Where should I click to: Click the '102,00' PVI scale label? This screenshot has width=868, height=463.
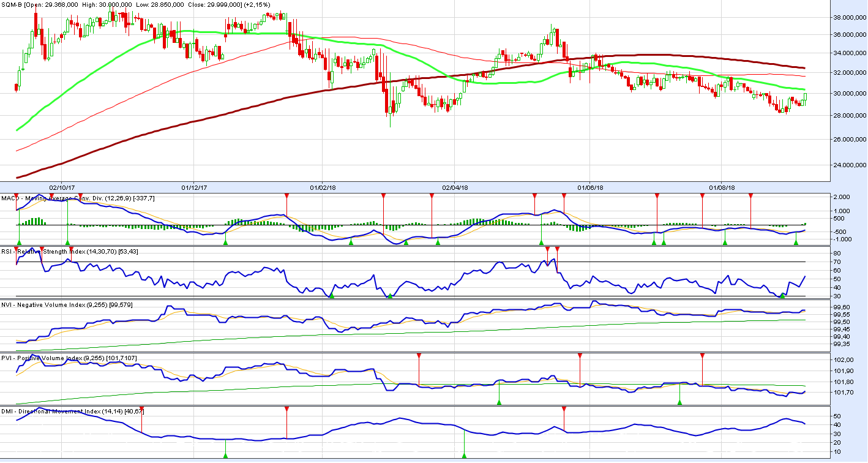[x=845, y=360]
